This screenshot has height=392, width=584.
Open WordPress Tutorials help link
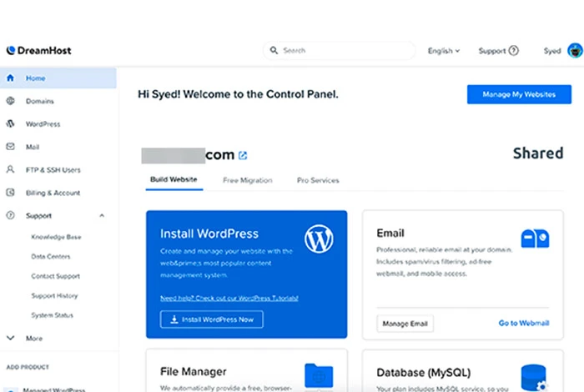click(229, 299)
